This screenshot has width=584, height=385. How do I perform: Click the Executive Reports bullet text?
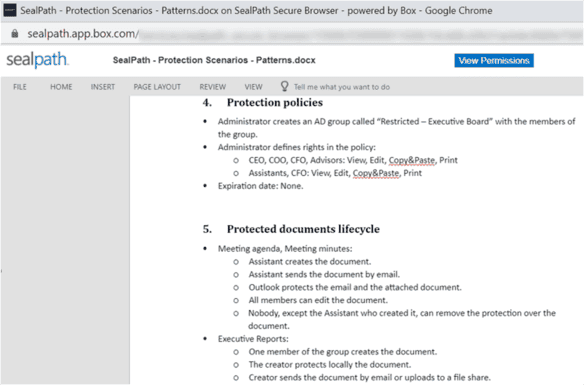[253, 339]
